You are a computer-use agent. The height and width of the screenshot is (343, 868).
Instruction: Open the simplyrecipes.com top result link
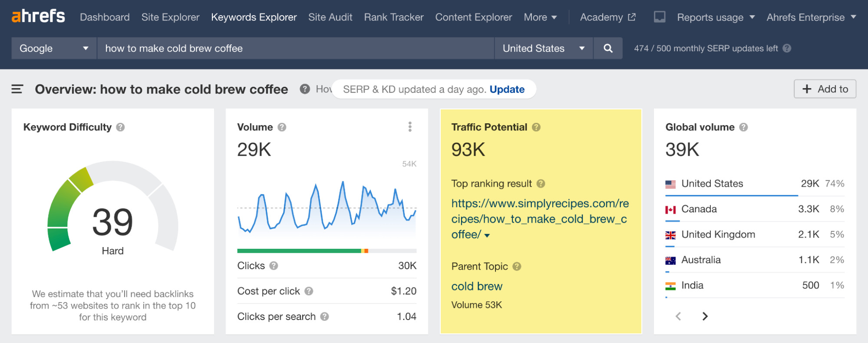tap(540, 219)
